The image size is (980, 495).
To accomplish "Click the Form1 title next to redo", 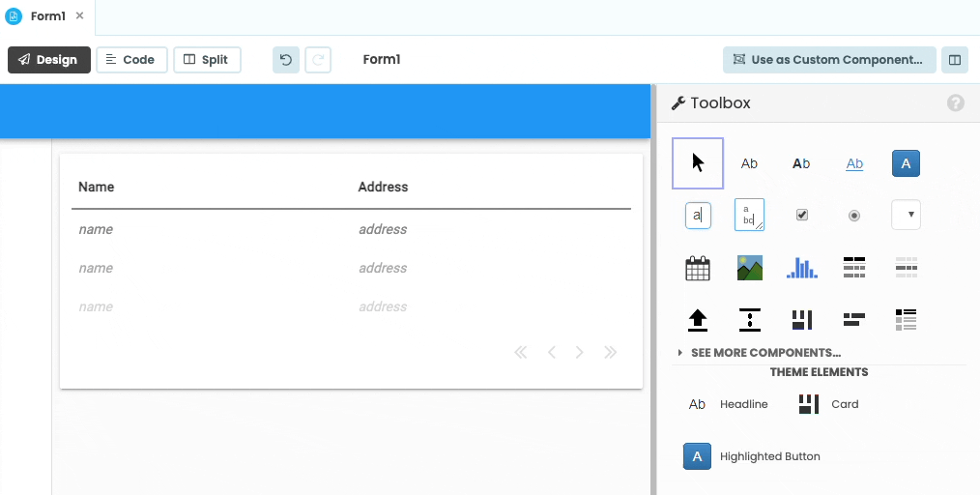I will 382,60.
